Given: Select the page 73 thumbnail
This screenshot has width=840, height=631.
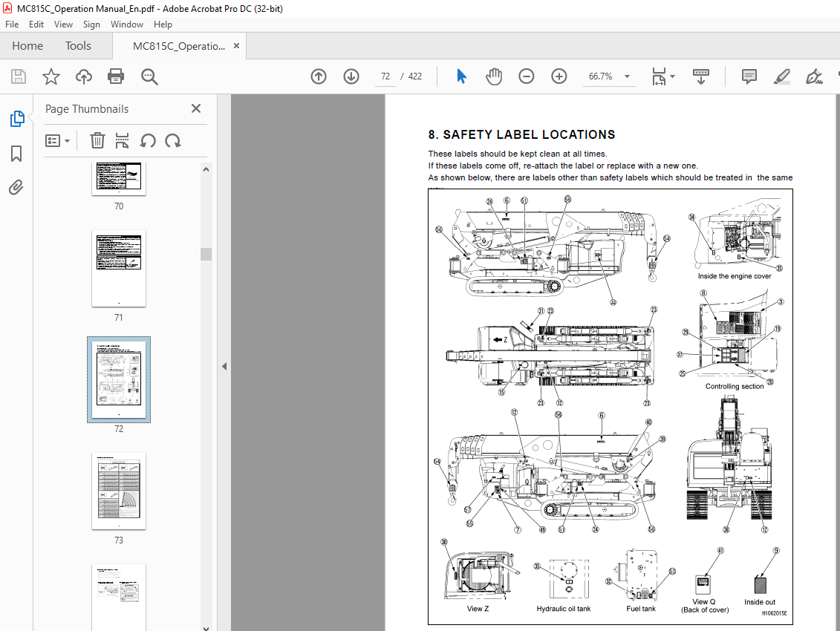Looking at the screenshot, I should [119, 491].
